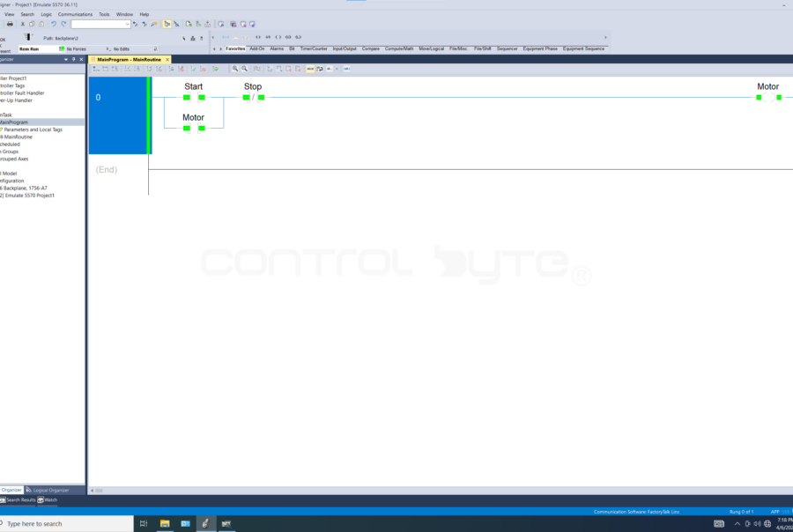Click the Zoom Out magnifier icon
793x532 pixels.
pos(245,69)
